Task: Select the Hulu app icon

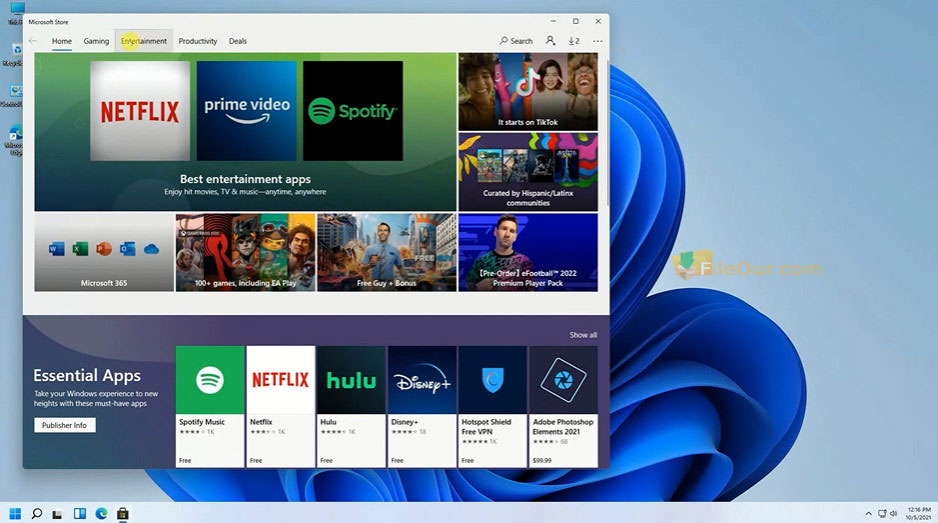Action: pyautogui.click(x=351, y=380)
